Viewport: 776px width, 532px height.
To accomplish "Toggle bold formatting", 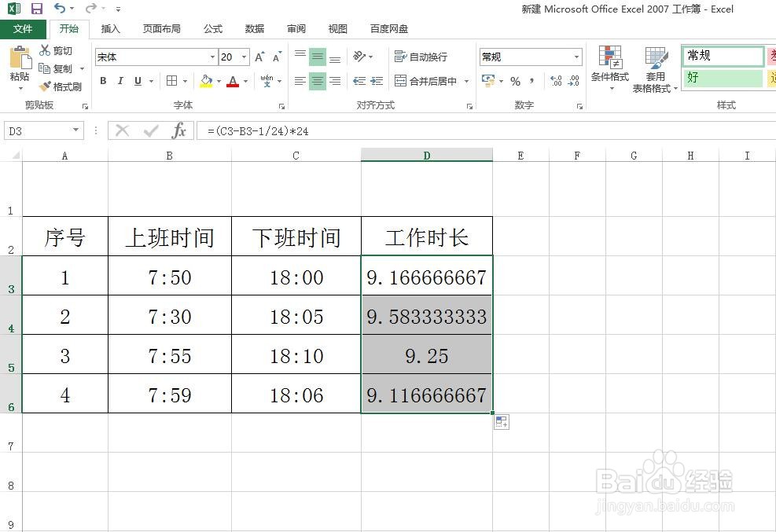I will 103,81.
